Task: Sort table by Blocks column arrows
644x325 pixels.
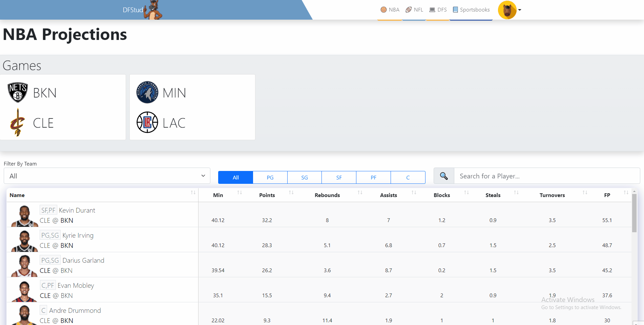Action: tap(466, 193)
